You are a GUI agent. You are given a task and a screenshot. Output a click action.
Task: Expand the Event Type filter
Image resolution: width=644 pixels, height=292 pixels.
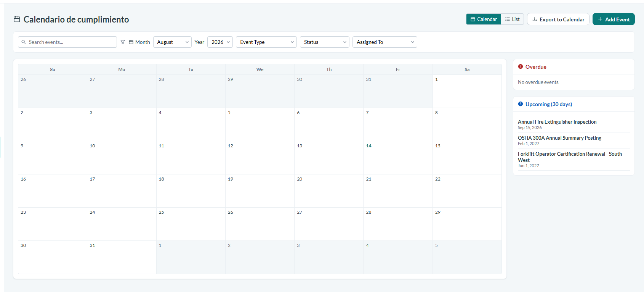(266, 42)
